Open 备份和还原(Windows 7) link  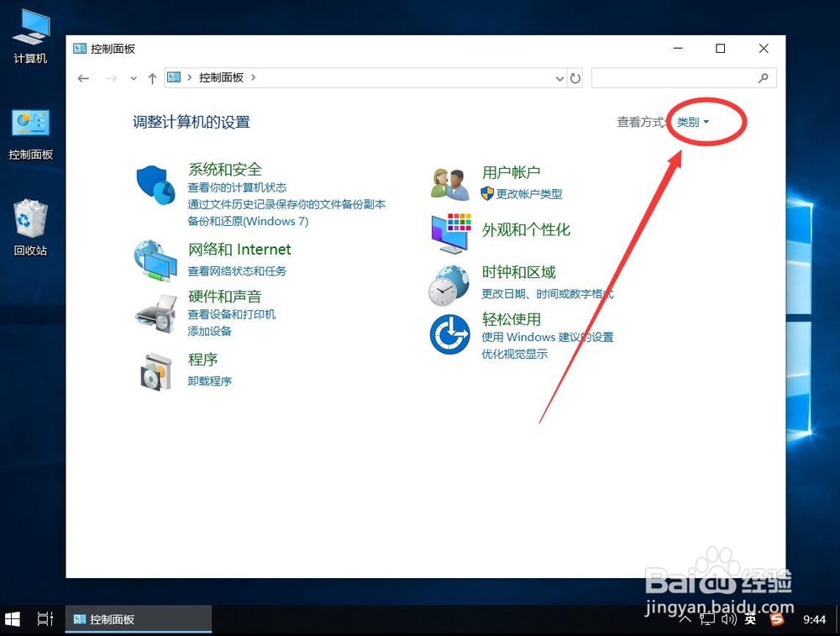(x=248, y=221)
